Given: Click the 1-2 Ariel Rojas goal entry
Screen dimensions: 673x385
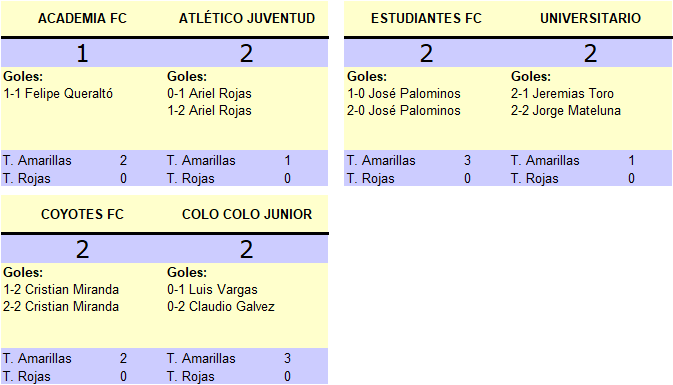Looking at the screenshot, I should (x=209, y=111).
